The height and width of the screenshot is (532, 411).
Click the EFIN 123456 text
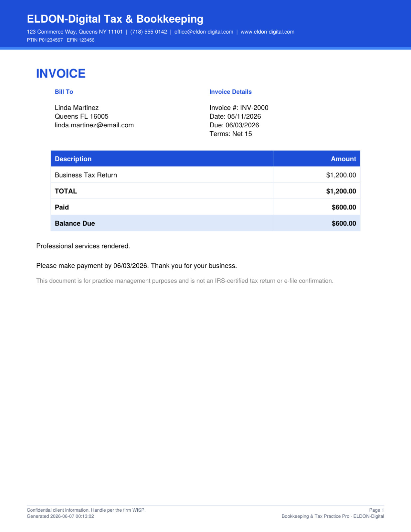80,40
